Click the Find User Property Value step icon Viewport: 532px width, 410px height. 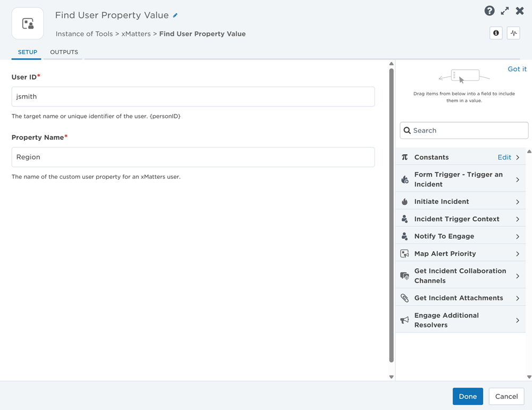(28, 23)
